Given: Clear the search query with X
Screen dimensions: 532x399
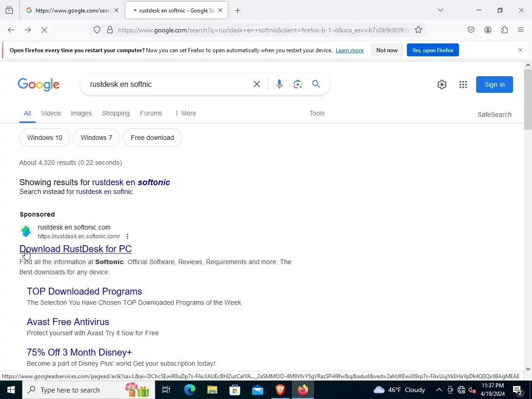Looking at the screenshot, I should pos(257,84).
